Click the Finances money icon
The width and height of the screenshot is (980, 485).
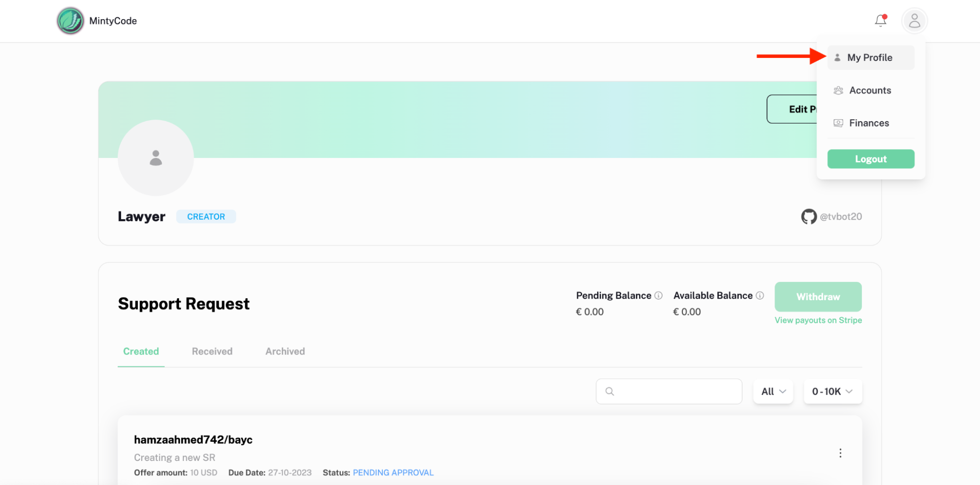coord(838,123)
